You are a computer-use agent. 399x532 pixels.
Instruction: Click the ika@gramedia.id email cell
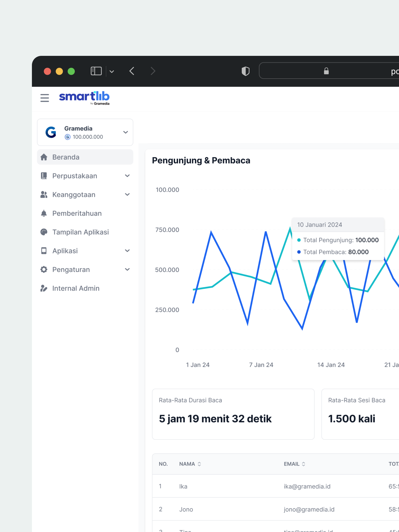click(x=307, y=486)
